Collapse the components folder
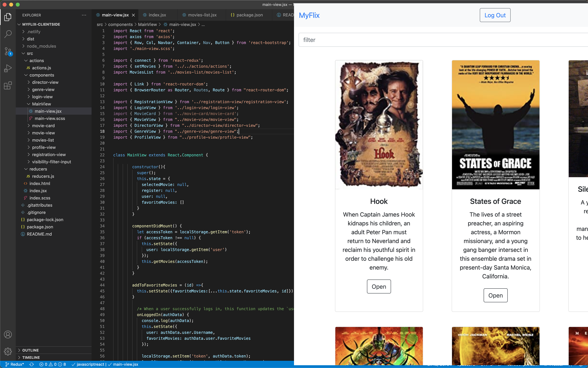This screenshot has height=368, width=588. (26, 75)
